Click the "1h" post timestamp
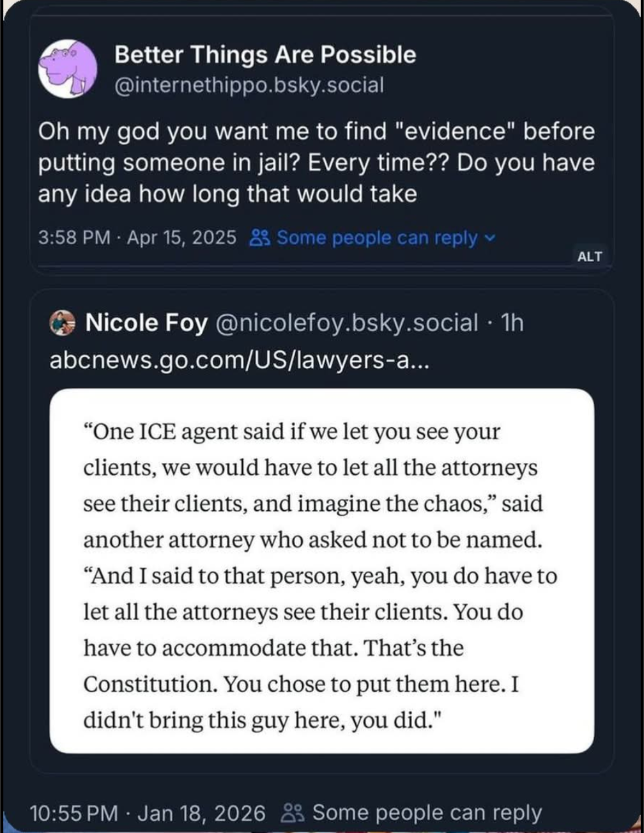 point(512,323)
